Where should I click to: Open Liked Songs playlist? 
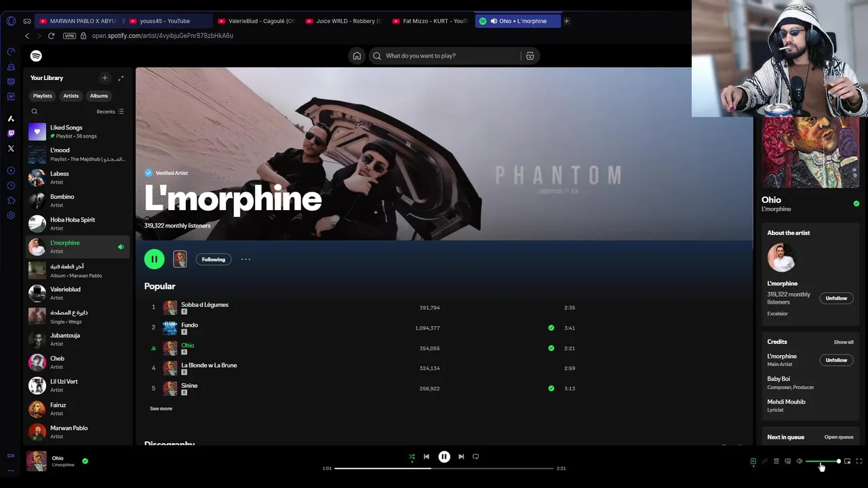pos(78,131)
